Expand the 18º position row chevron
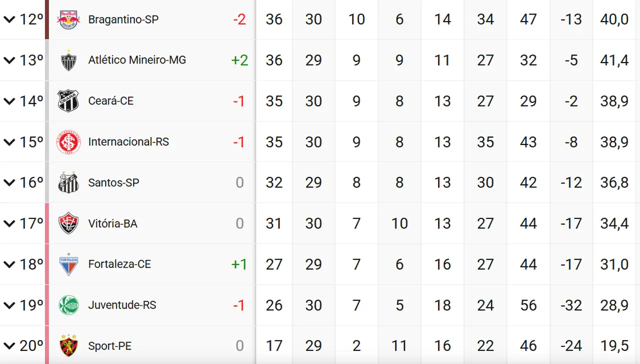 tap(9, 264)
